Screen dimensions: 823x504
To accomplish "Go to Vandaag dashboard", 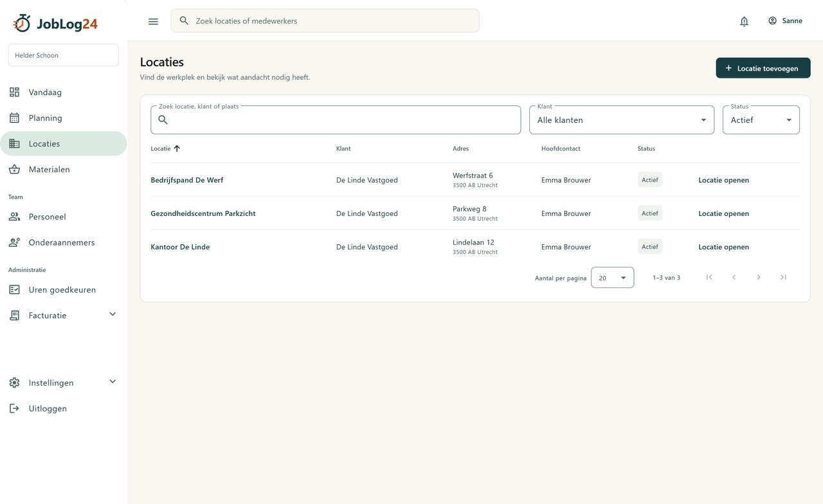I will click(63, 93).
